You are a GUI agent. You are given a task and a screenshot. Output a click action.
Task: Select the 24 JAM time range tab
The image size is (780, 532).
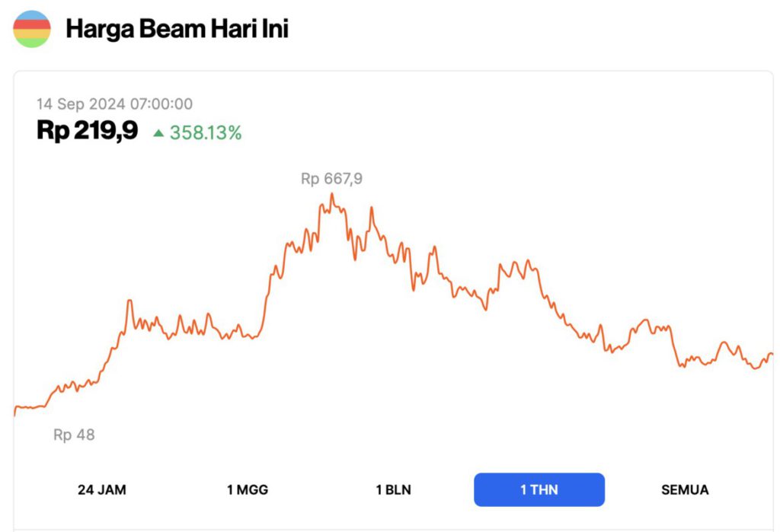102,489
